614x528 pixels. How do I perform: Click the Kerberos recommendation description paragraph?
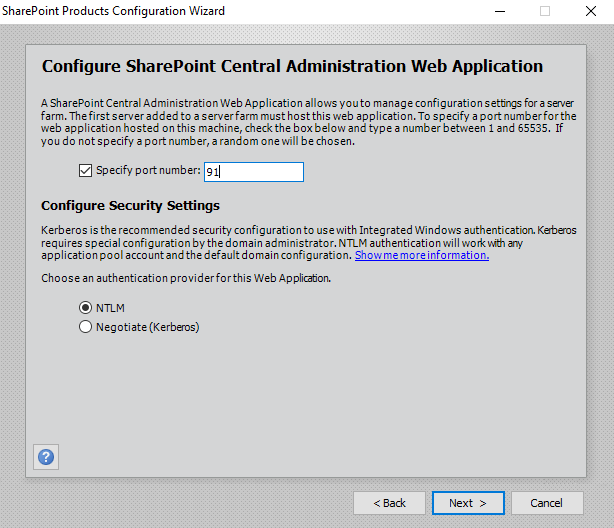300,236
